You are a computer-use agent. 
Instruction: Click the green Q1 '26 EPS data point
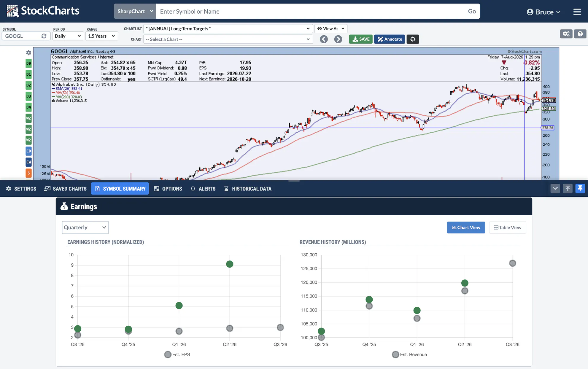point(179,306)
